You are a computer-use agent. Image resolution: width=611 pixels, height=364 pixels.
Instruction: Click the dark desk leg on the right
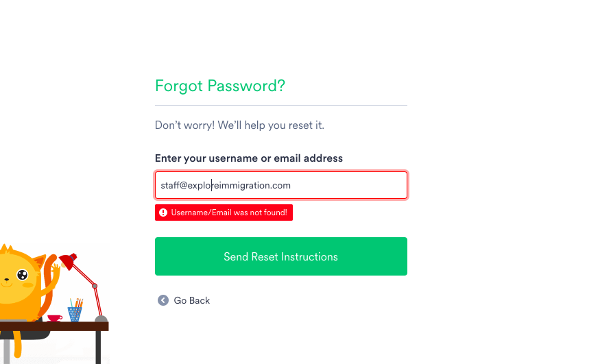[98, 348]
